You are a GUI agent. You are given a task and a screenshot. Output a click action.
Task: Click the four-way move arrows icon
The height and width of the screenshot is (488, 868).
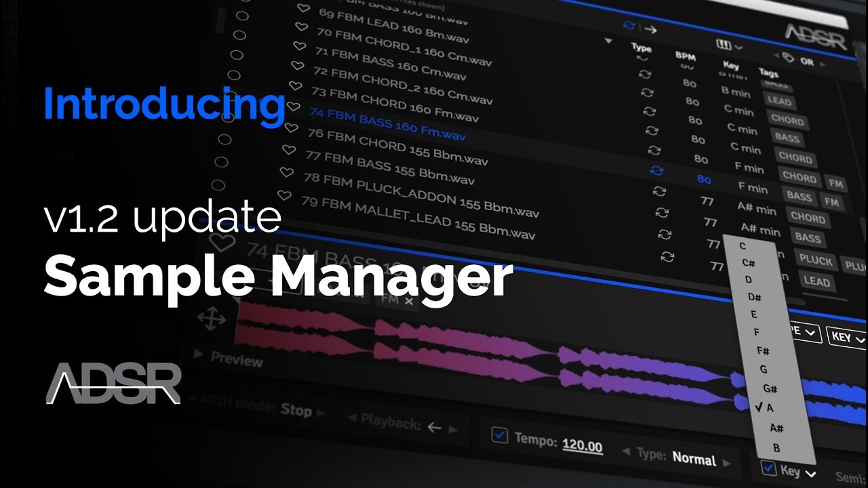pos(212,319)
